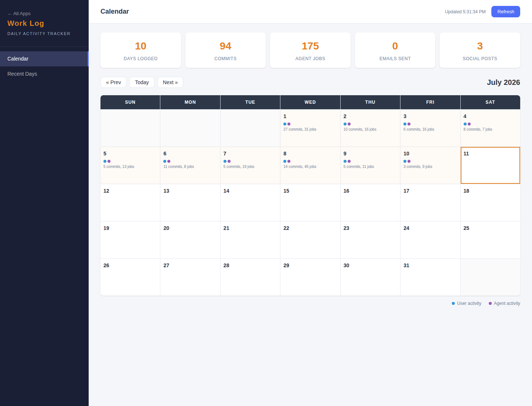Click the Commits stat card showing 94
Screen dimensions: 532x406
[x=225, y=50]
